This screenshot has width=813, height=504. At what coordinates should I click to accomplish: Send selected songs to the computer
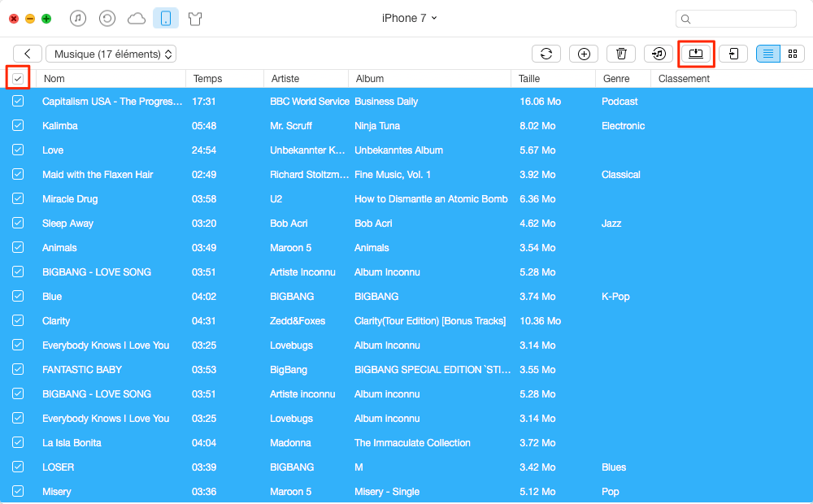coord(696,54)
